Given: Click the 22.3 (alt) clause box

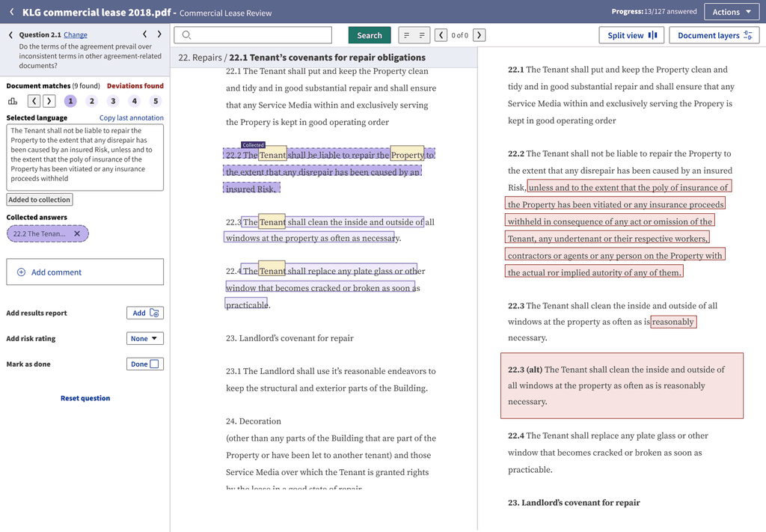Looking at the screenshot, I should [622, 385].
